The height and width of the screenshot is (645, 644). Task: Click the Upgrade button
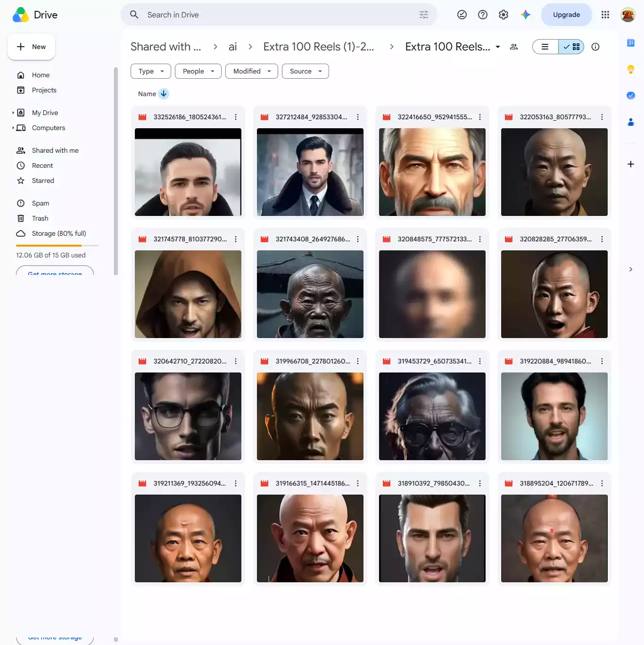566,15
